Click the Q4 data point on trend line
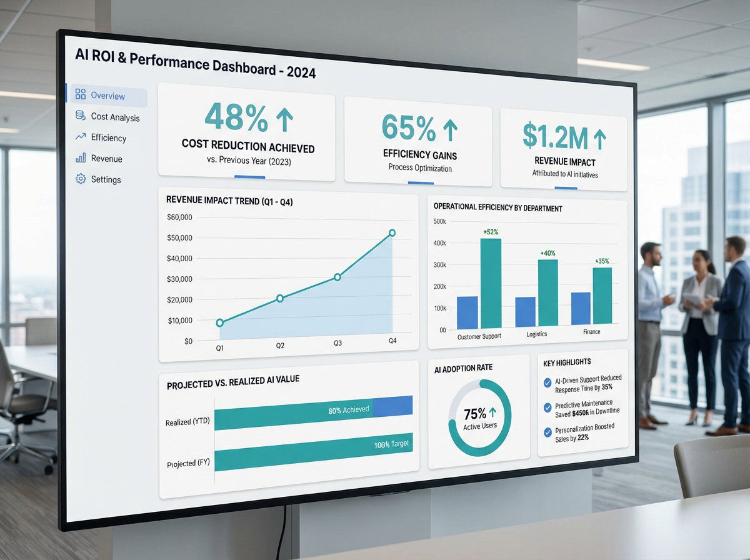 tap(392, 233)
